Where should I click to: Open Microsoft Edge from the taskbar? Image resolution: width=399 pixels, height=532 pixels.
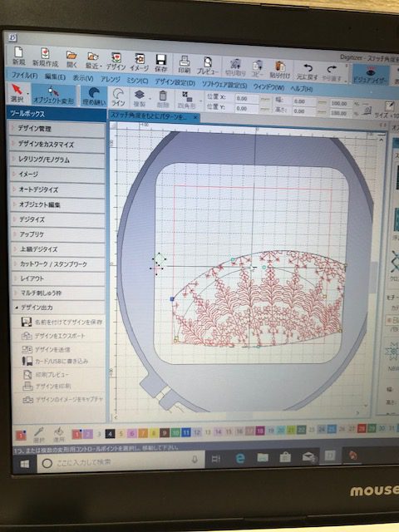(x=240, y=459)
